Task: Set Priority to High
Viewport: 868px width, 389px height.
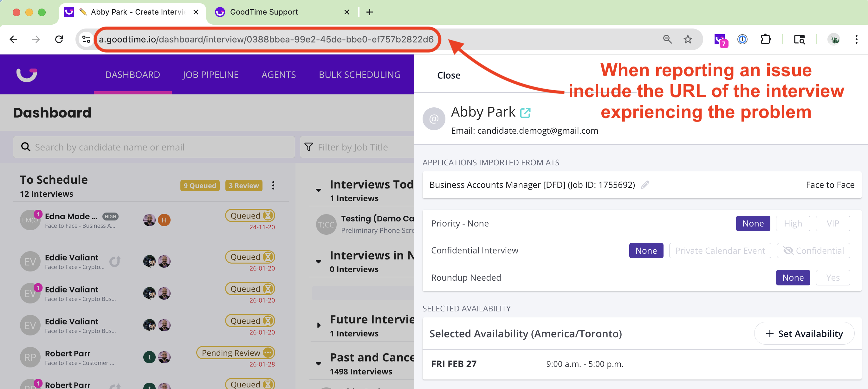Action: tap(793, 223)
